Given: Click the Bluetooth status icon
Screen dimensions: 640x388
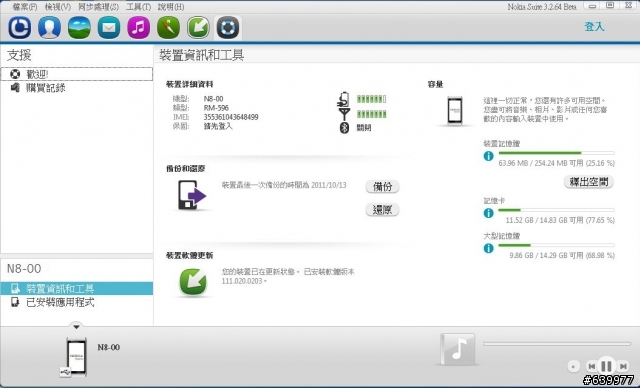Looking at the screenshot, I should point(344,128).
